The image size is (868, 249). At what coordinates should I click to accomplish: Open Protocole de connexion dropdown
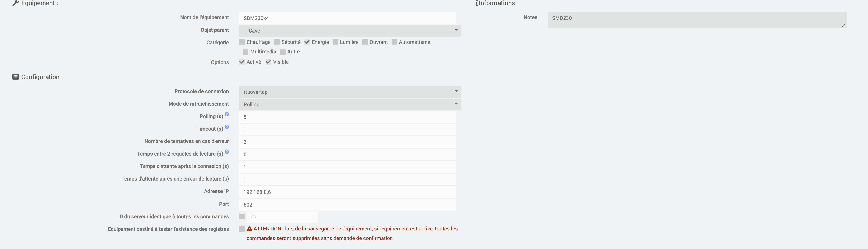349,92
